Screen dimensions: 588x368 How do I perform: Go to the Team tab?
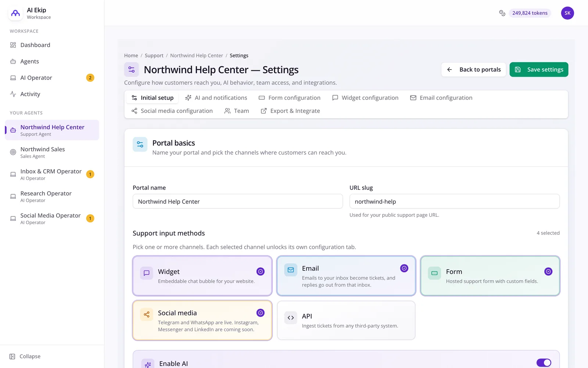click(x=237, y=111)
